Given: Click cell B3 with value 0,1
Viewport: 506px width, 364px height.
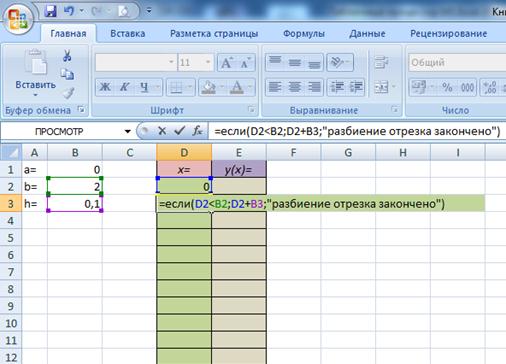Looking at the screenshot, I should pyautogui.click(x=75, y=203).
